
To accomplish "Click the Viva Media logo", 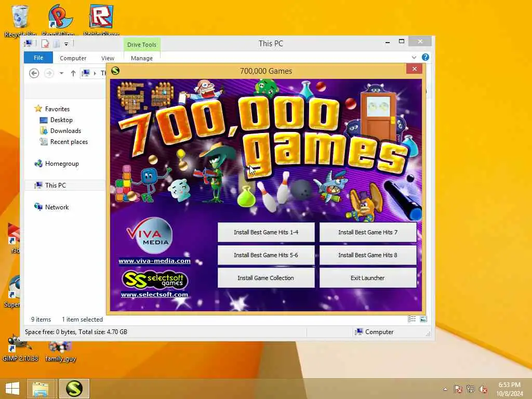I will coord(150,235).
